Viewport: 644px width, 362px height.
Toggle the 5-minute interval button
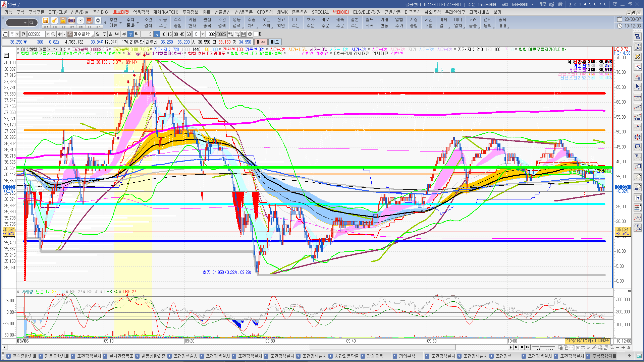(157, 34)
